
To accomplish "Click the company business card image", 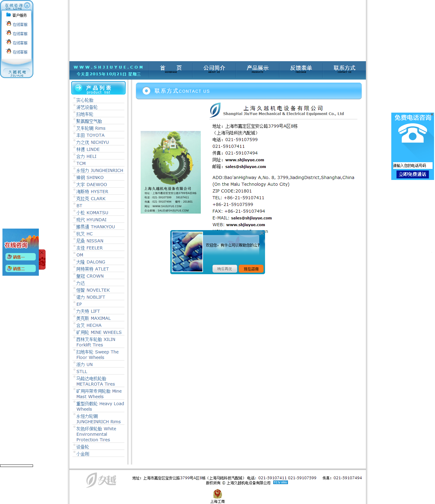I will coord(171,172).
